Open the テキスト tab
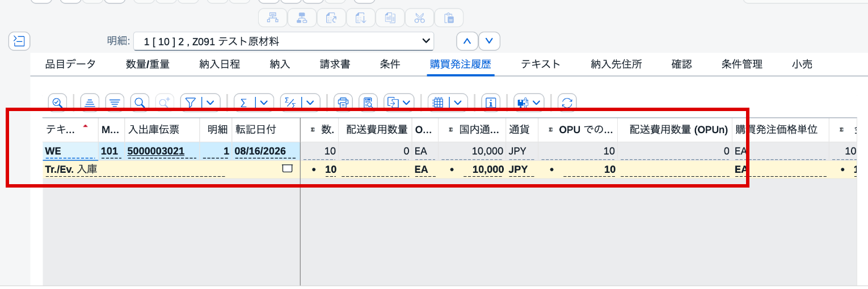 pyautogui.click(x=541, y=65)
